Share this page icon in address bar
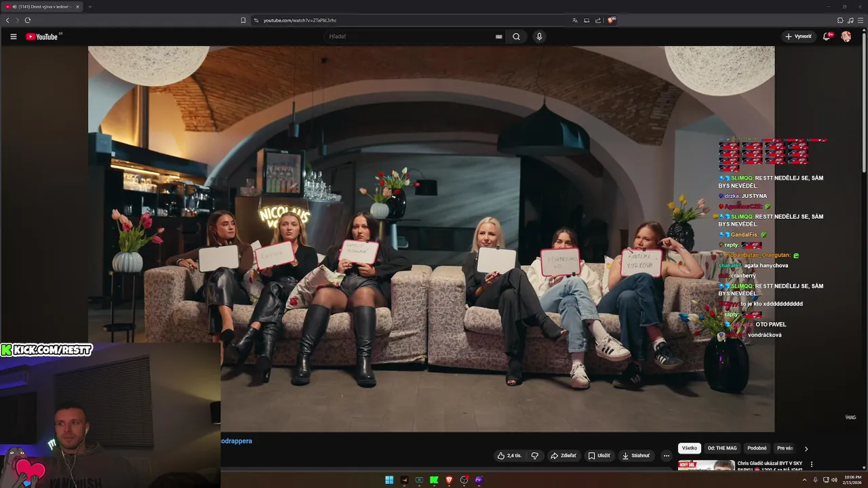868x488 pixels. [598, 20]
